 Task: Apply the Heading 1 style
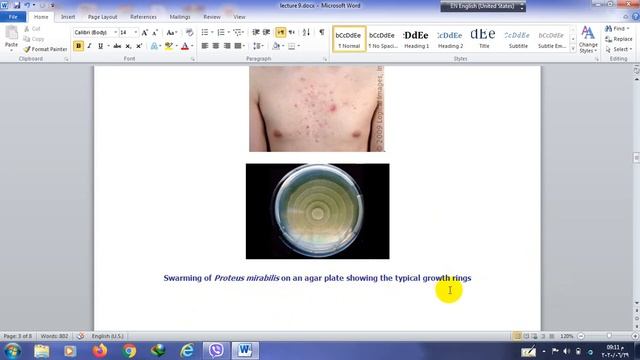416,39
